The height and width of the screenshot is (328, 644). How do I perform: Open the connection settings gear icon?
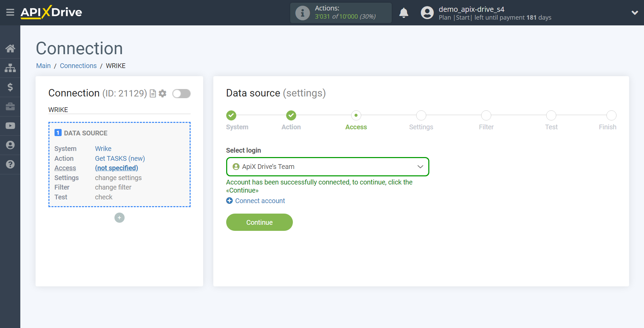(x=163, y=93)
